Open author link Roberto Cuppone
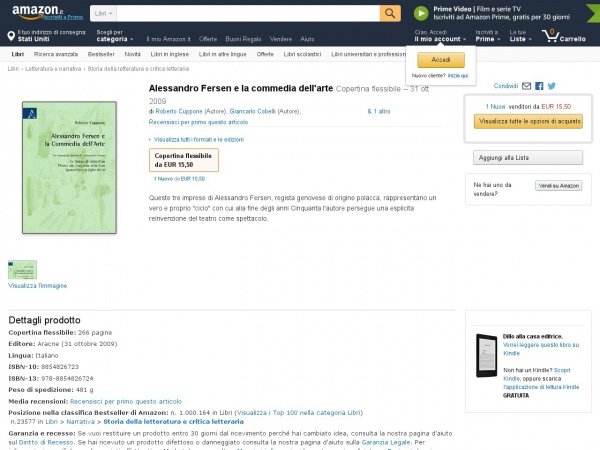 [x=179, y=111]
